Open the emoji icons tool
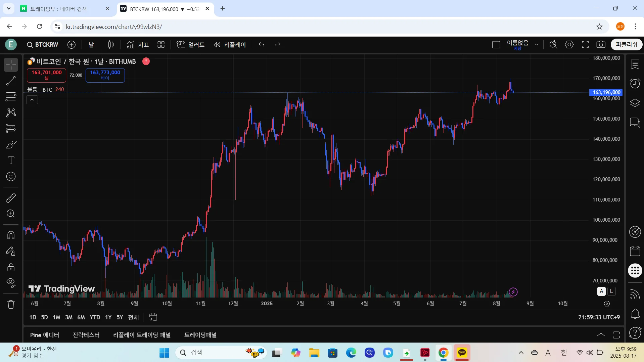 pos(11,177)
